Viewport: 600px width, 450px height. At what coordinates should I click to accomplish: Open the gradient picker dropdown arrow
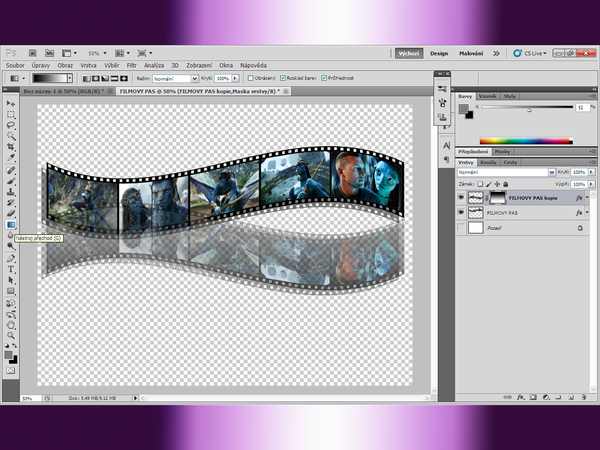tap(70, 77)
